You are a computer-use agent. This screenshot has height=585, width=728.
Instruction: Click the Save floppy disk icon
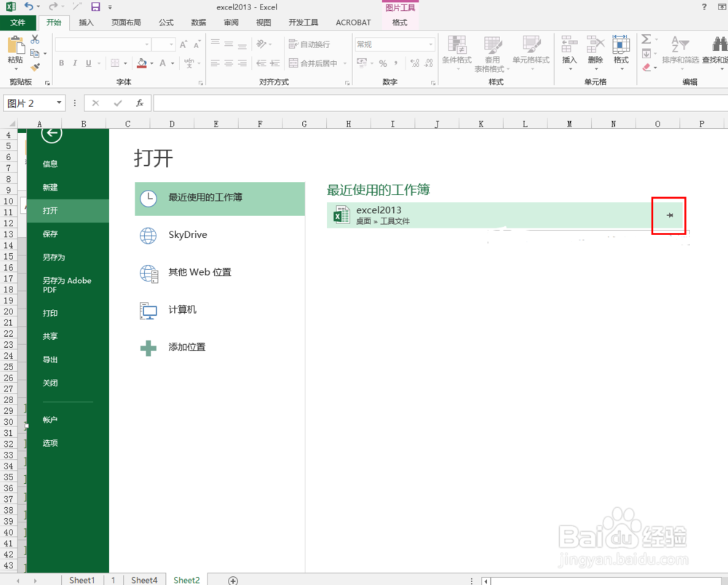click(95, 7)
